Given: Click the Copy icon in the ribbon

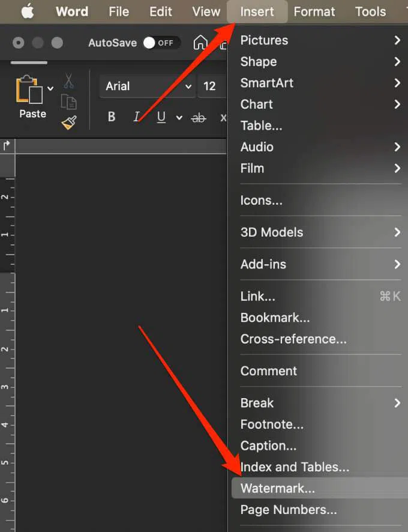Looking at the screenshot, I should (x=69, y=102).
